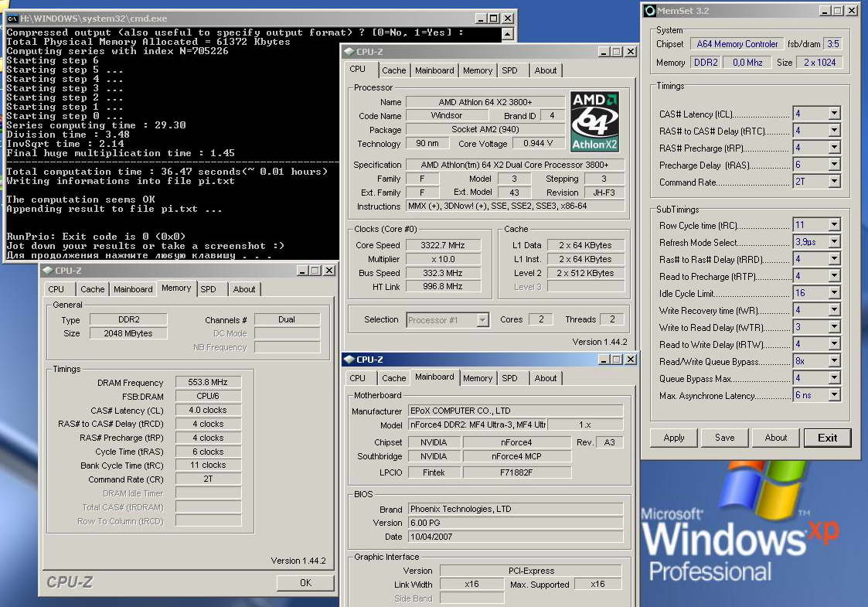This screenshot has height=607, width=868.
Task: Open the Read to Write Delay (tRTW) dropdown
Action: click(x=834, y=345)
